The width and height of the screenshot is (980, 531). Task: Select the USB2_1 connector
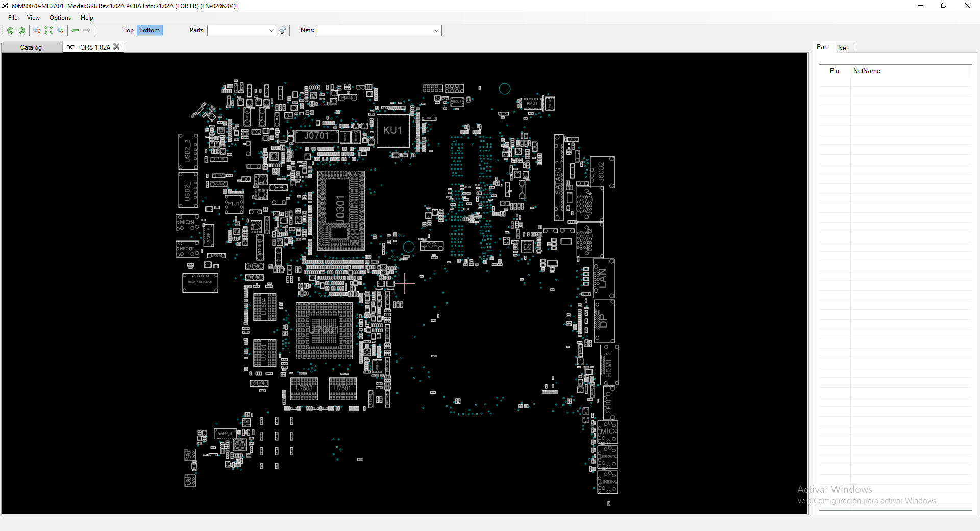coord(188,190)
